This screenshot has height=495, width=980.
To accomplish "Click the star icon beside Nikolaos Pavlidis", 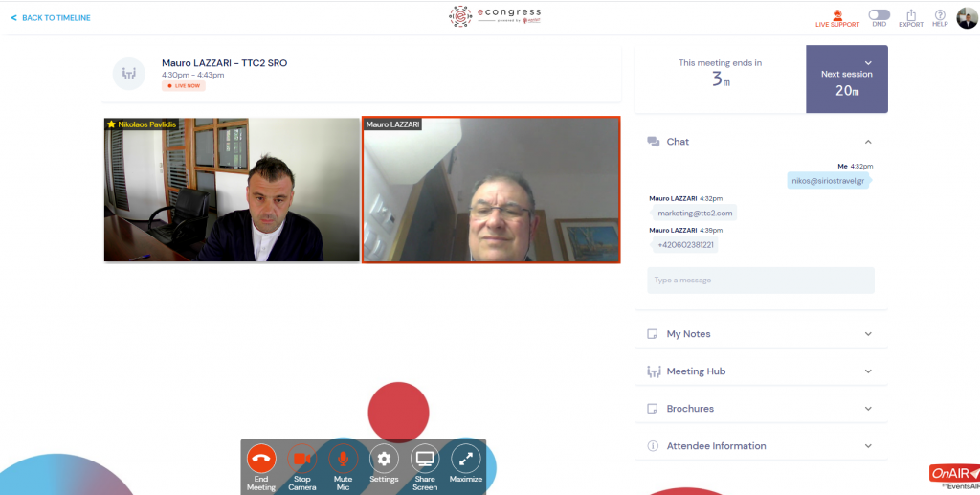I will [x=111, y=124].
